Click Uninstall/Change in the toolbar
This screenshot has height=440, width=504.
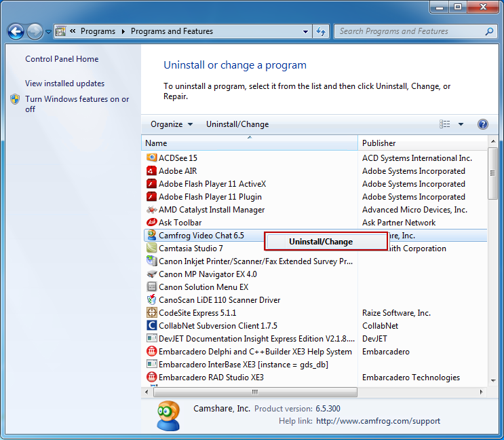237,124
